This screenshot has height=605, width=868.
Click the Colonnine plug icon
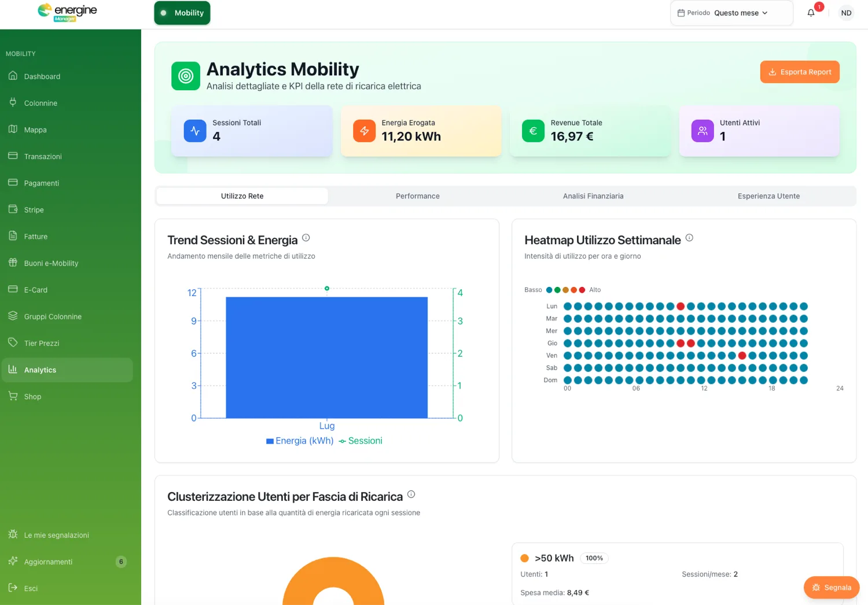[13, 102]
